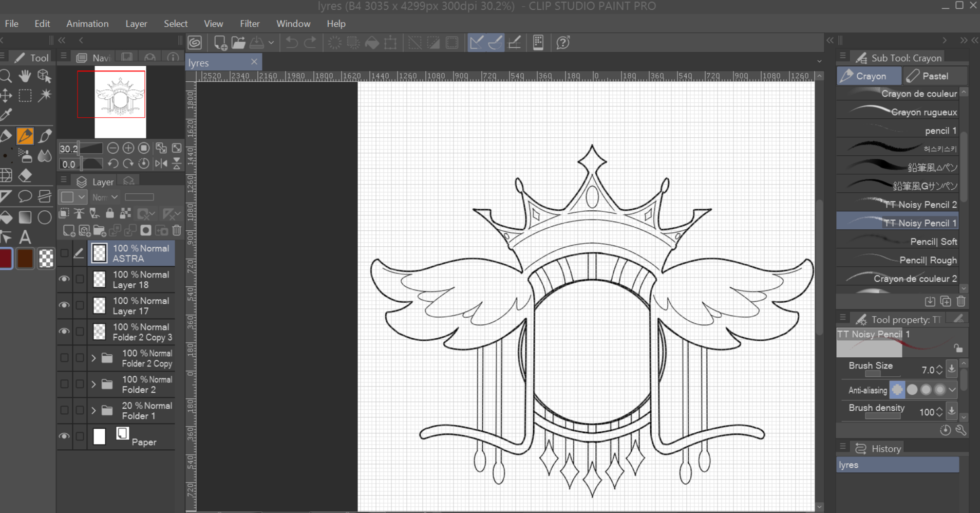This screenshot has width=980, height=513.
Task: Select the Hand move tool
Action: click(25, 77)
